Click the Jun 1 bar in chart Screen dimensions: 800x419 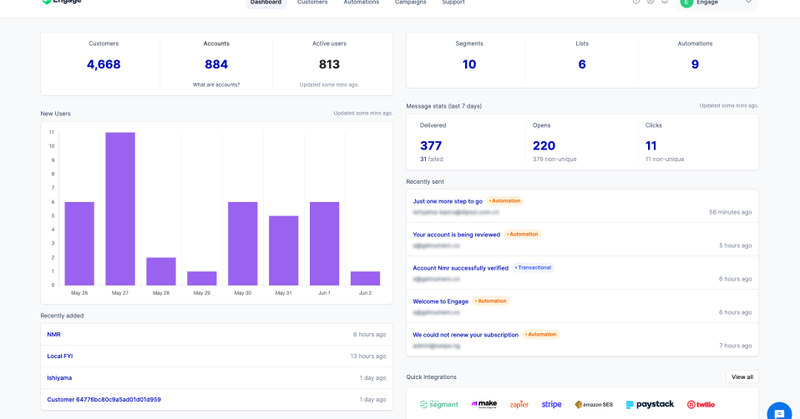click(324, 243)
